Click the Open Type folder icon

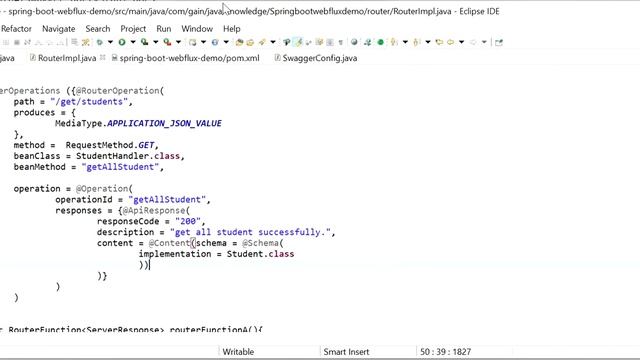pyautogui.click(x=239, y=42)
